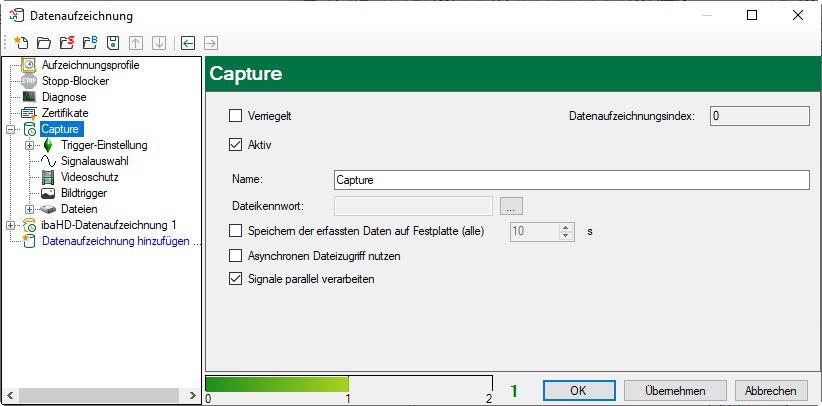
Task: Select Signalauswahl in the tree
Action: tap(94, 161)
